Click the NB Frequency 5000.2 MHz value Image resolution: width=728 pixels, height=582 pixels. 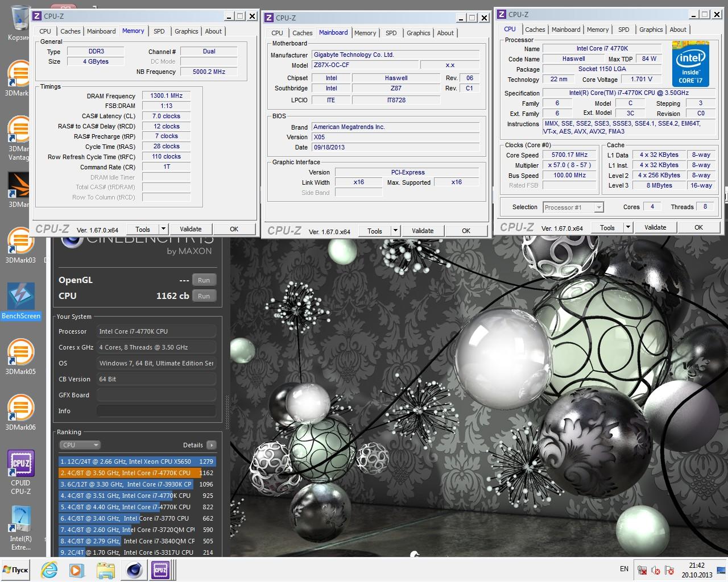point(209,72)
